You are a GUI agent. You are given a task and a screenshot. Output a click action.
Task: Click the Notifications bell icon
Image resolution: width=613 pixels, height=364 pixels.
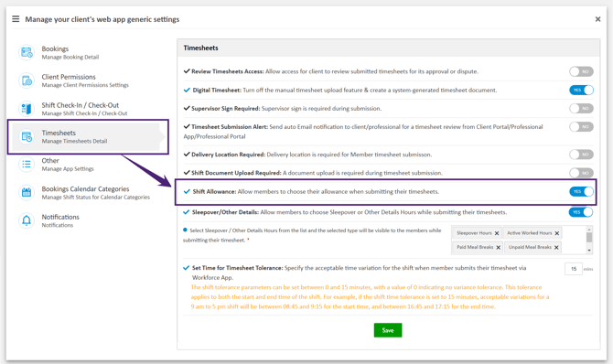27,220
